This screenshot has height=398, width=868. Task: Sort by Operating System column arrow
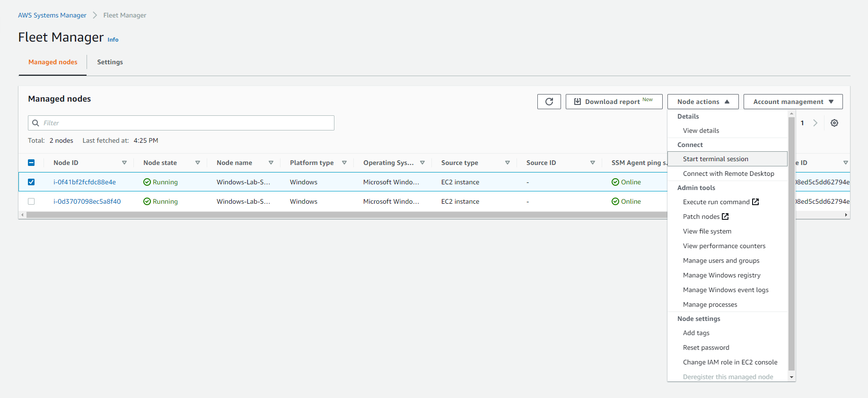pos(422,163)
